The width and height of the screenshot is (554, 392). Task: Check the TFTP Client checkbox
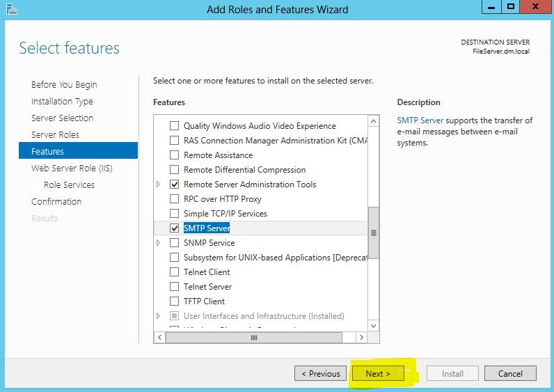175,301
